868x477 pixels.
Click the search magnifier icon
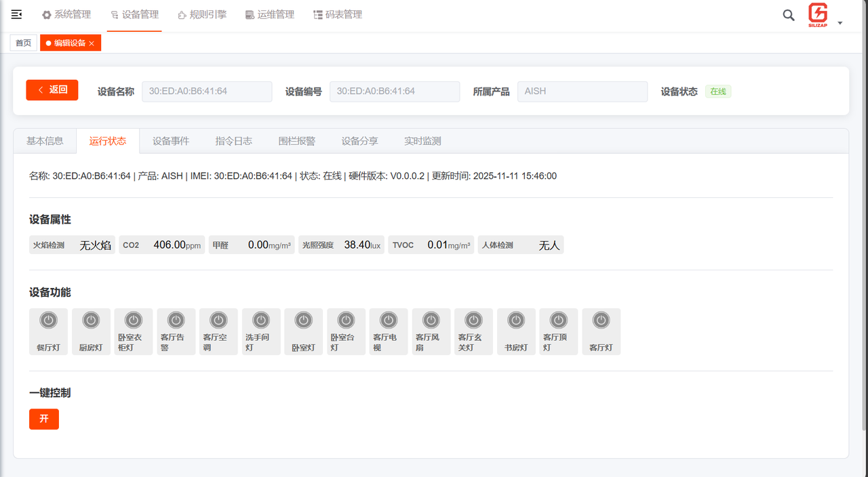(788, 15)
